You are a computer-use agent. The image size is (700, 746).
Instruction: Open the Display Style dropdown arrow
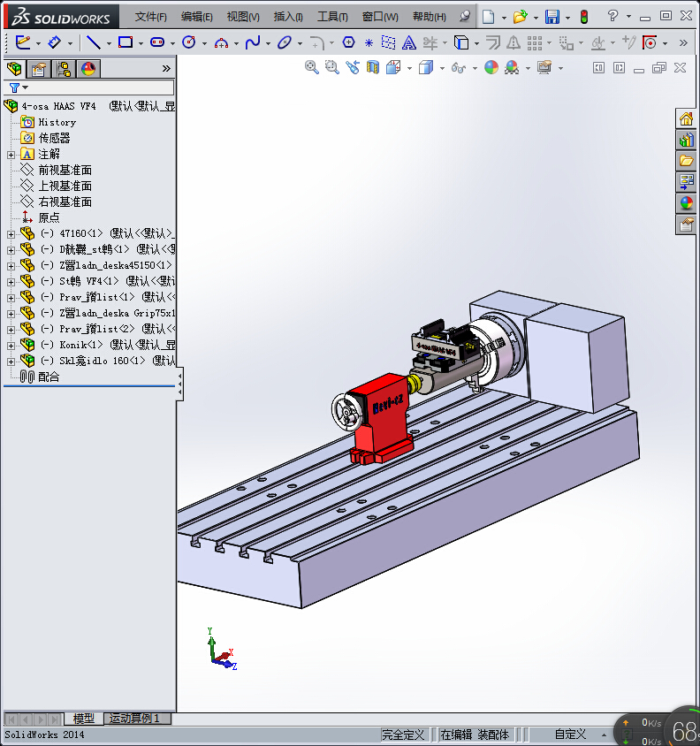(x=442, y=69)
